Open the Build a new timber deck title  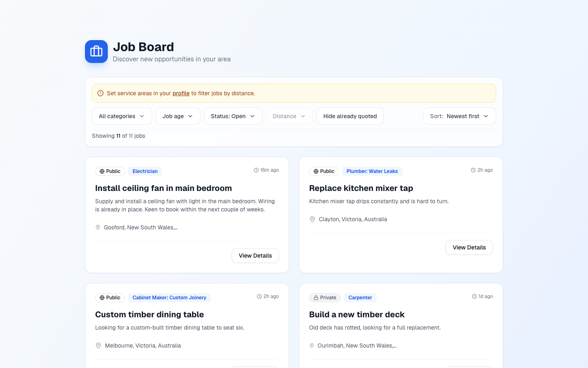pyautogui.click(x=357, y=314)
